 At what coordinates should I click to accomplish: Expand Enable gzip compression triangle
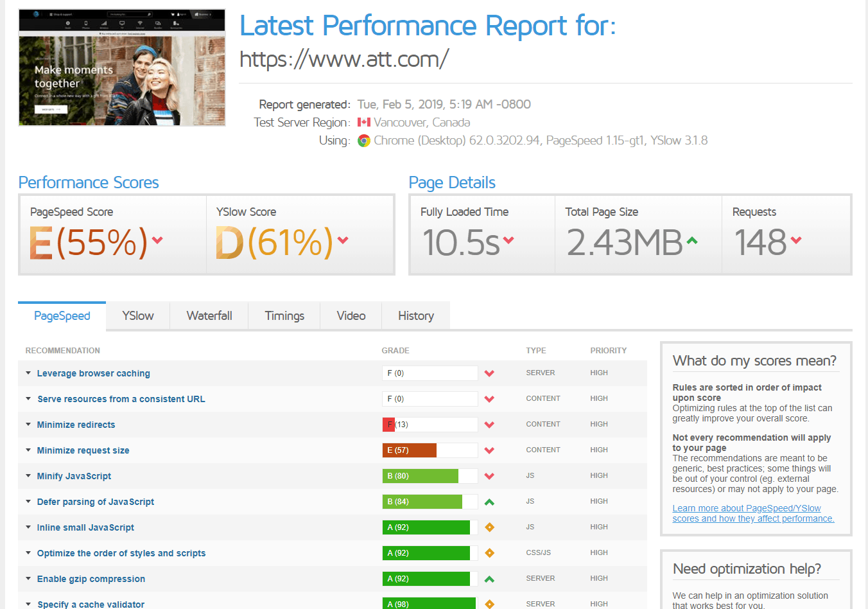28,578
